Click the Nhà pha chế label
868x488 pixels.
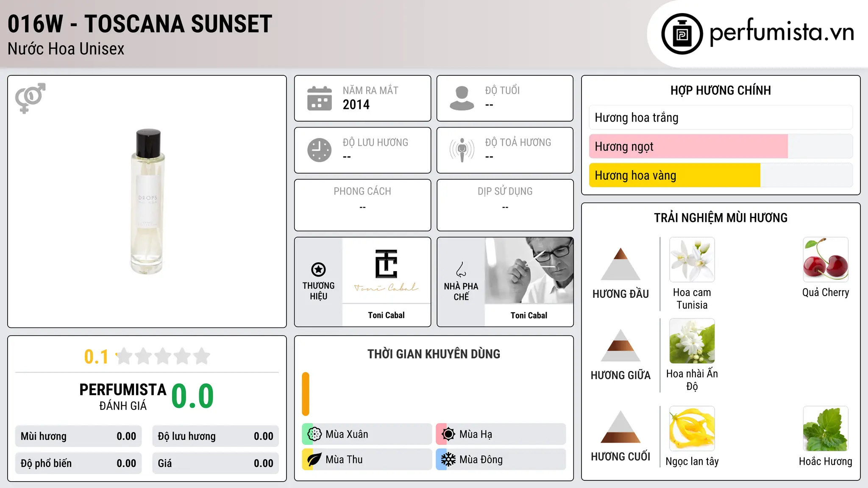pyautogui.click(x=461, y=291)
